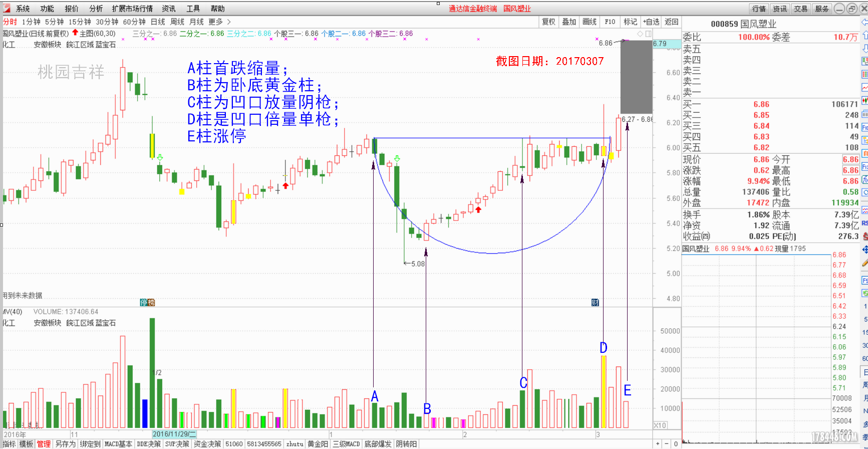Screen dimensions: 868x449
Task: Open the 系统 menu
Action: point(23,9)
